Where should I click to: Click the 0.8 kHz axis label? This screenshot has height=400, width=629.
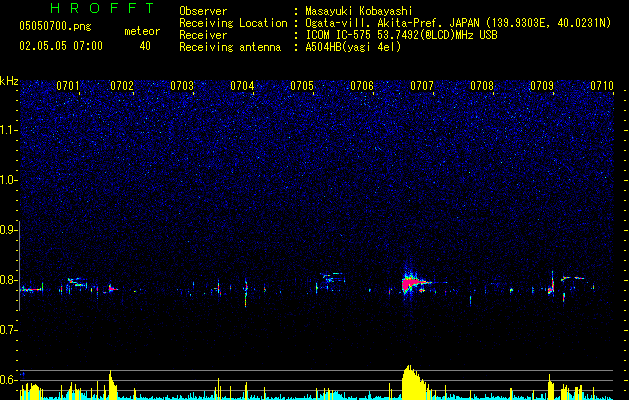coord(9,280)
